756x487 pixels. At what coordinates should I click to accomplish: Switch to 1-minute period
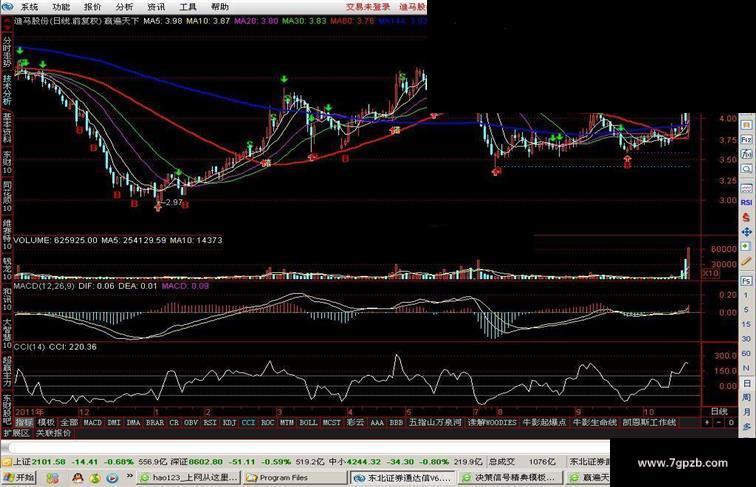click(746, 295)
